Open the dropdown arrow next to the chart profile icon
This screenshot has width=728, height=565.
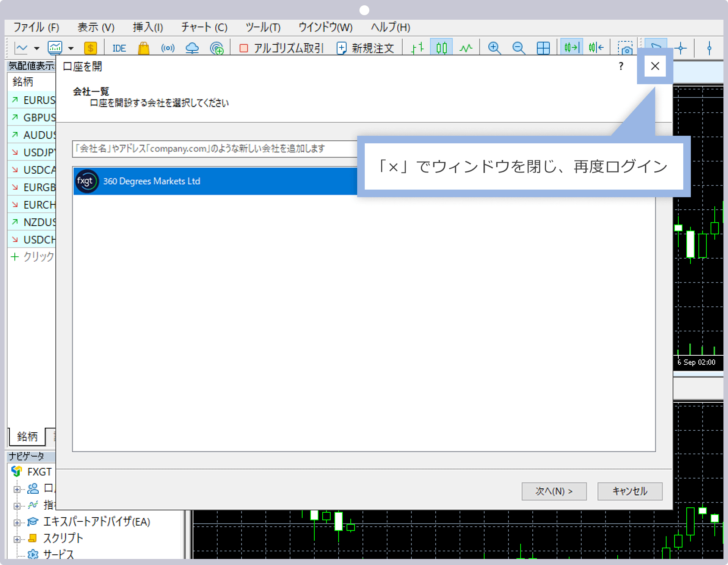[x=71, y=49]
